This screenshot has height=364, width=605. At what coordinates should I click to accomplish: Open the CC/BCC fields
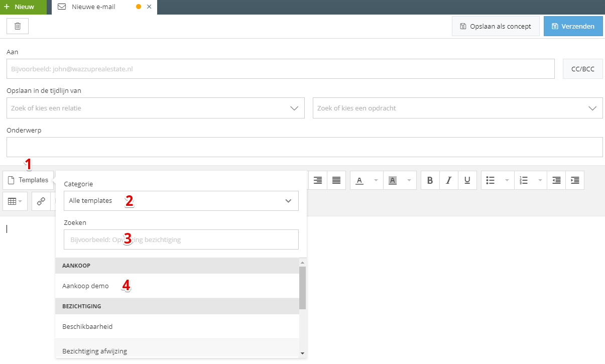pyautogui.click(x=582, y=69)
